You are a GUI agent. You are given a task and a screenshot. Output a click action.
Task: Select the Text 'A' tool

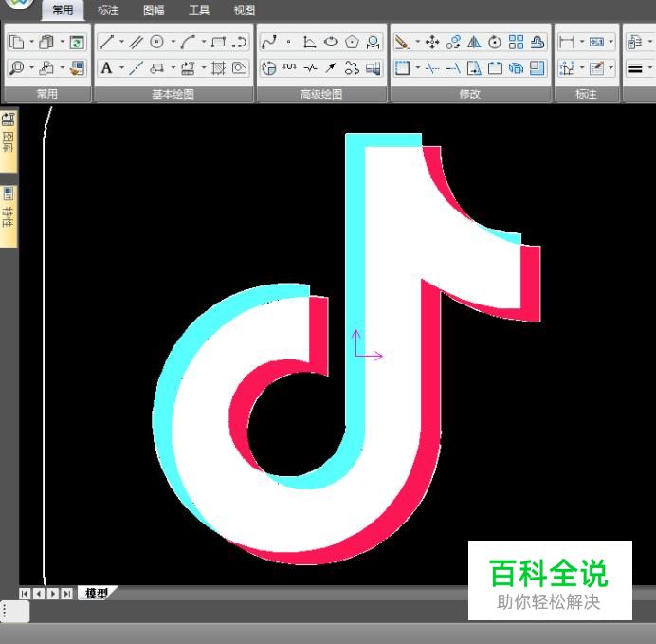click(x=107, y=67)
